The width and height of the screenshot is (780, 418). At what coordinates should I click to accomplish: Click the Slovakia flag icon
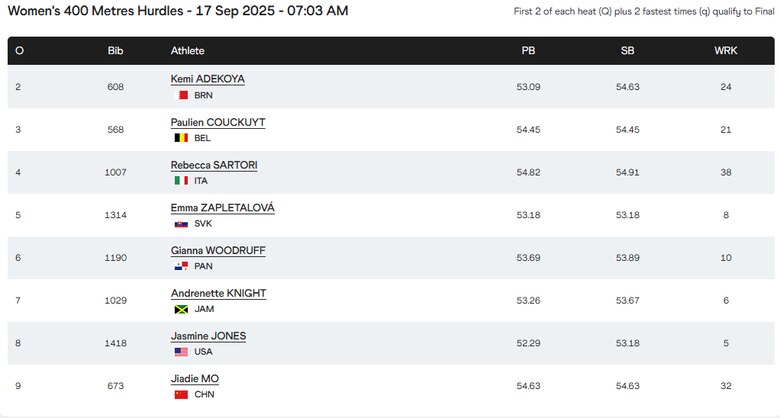coord(182,224)
